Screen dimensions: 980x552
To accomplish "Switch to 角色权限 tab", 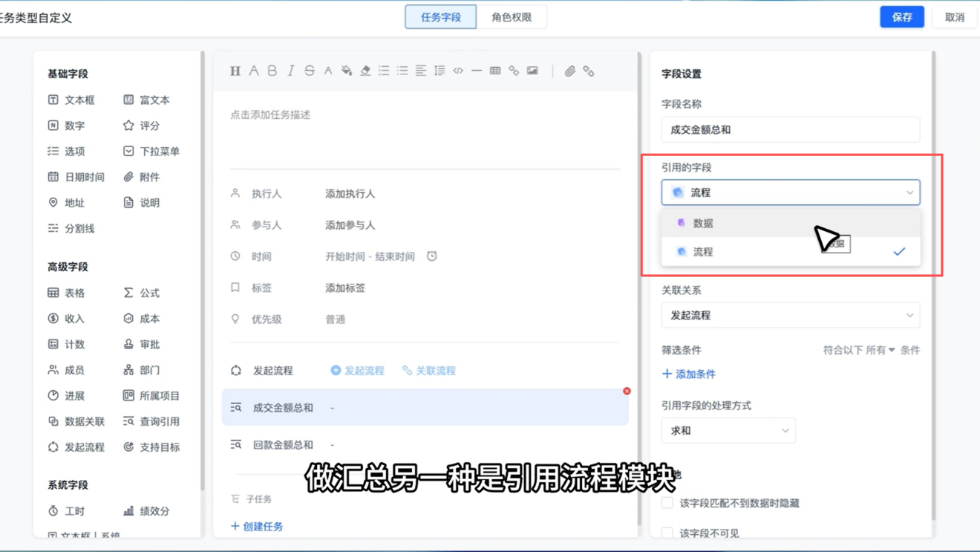I will pyautogui.click(x=512, y=17).
